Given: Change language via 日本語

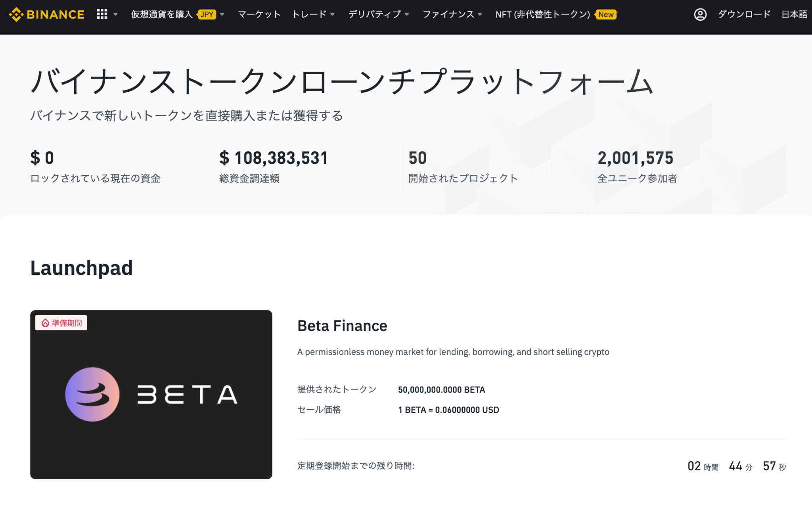Looking at the screenshot, I should (794, 14).
